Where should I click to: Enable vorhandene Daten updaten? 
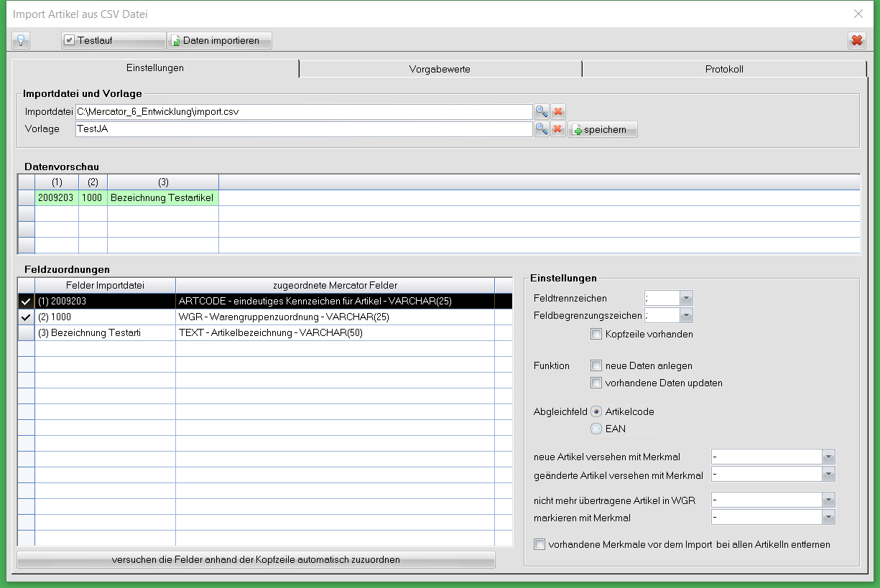pos(596,383)
